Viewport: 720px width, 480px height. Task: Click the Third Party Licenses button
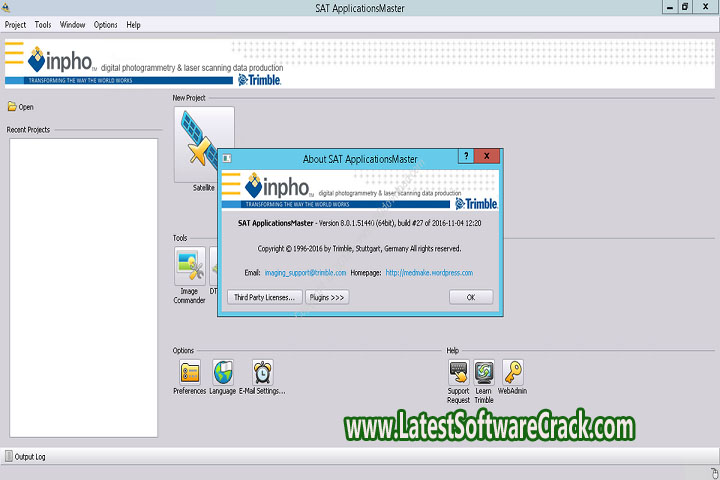[x=264, y=297]
